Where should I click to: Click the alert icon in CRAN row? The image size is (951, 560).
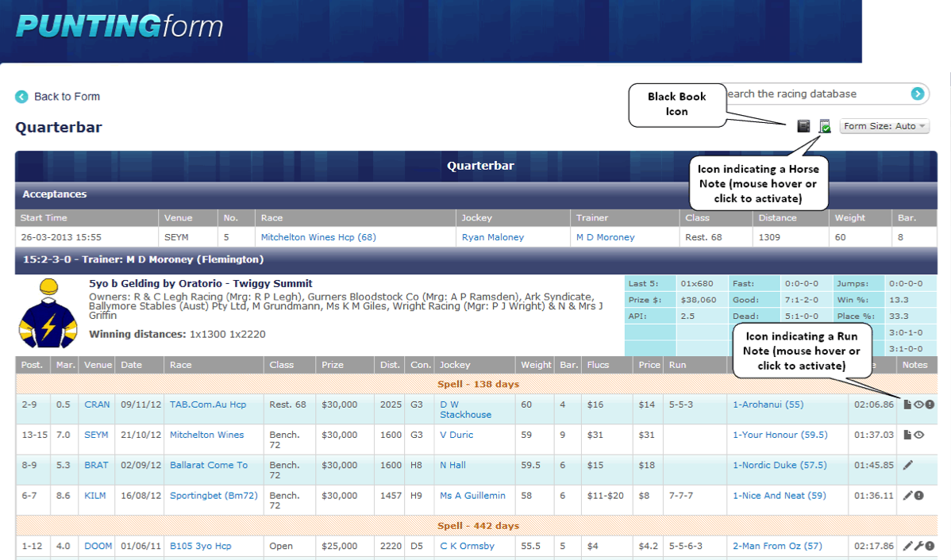pos(929,405)
